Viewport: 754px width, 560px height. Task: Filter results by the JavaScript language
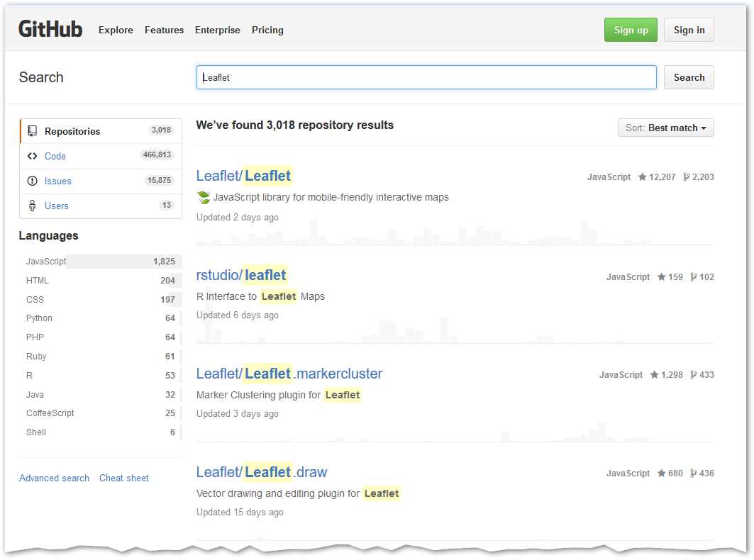click(x=45, y=261)
